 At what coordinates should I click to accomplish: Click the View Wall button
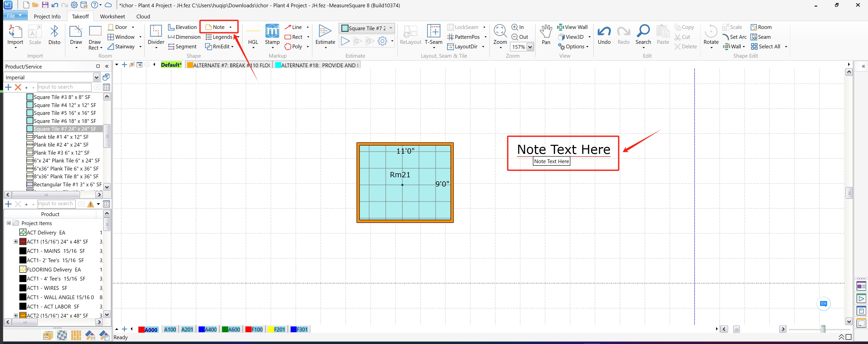click(x=572, y=27)
